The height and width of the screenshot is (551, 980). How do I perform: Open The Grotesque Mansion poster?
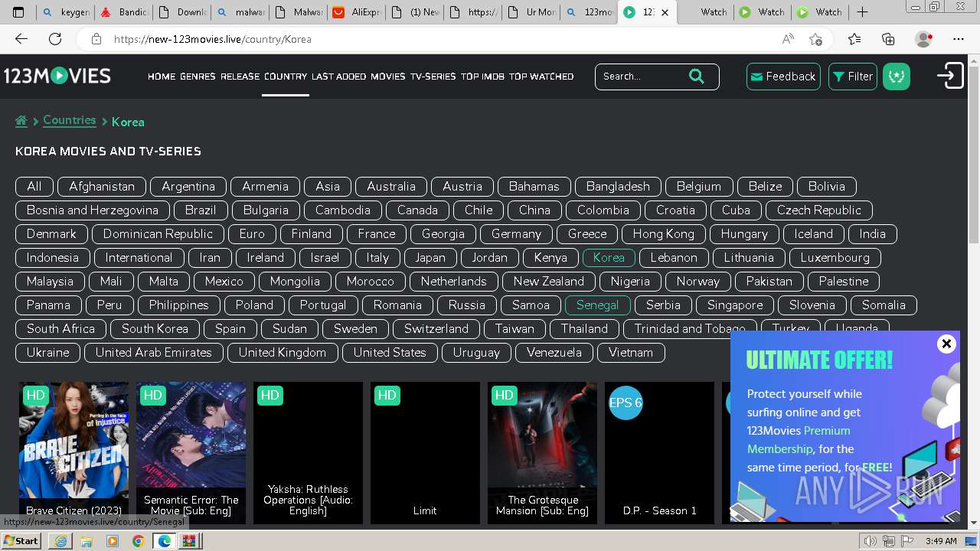coord(542,453)
